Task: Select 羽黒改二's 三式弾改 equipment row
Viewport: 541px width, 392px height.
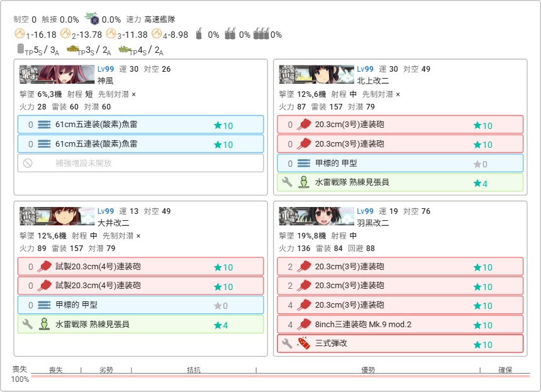Action: tap(399, 344)
